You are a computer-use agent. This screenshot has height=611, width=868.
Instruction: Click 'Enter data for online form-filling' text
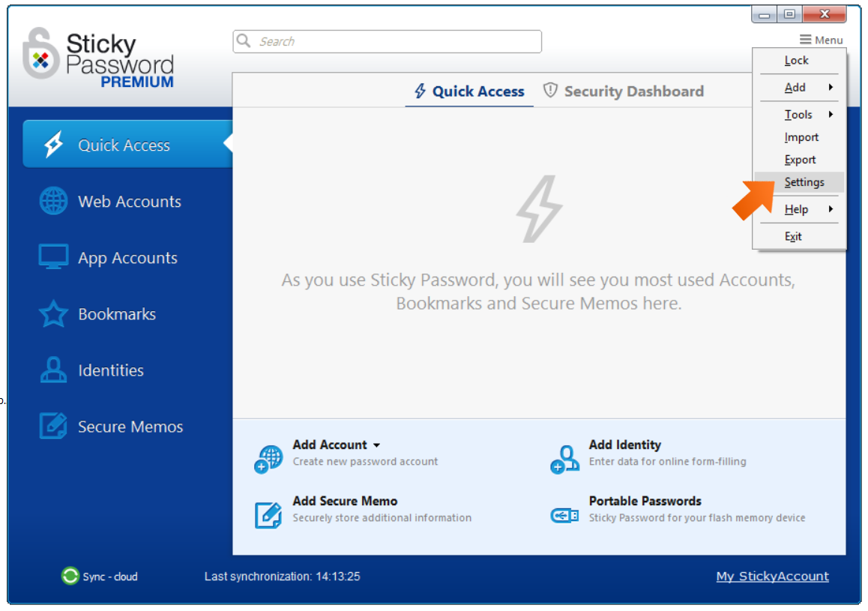(667, 461)
